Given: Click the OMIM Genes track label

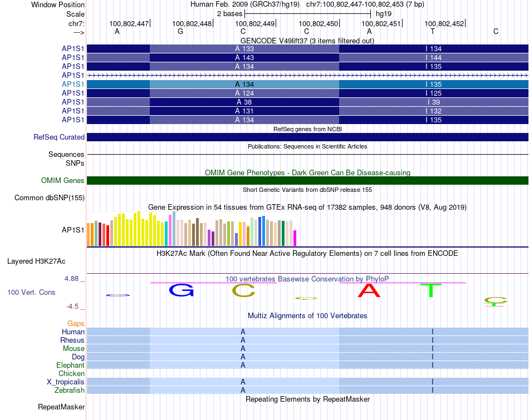Looking at the screenshot, I should point(63,181).
